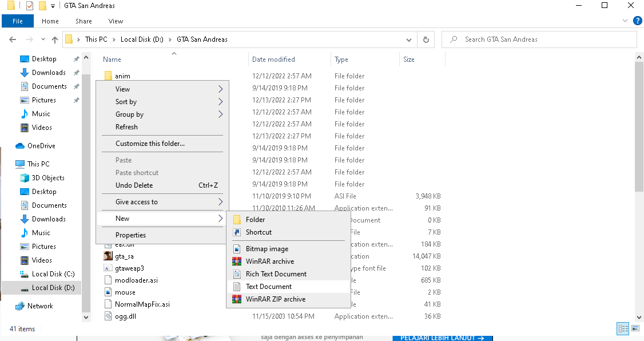The image size is (644, 341).
Task: Click This PC in address breadcrumb
Action: tap(96, 39)
